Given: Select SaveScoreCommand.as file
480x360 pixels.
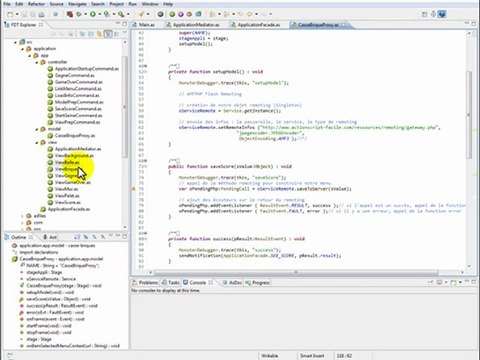Looking at the screenshot, I should tap(78, 109).
